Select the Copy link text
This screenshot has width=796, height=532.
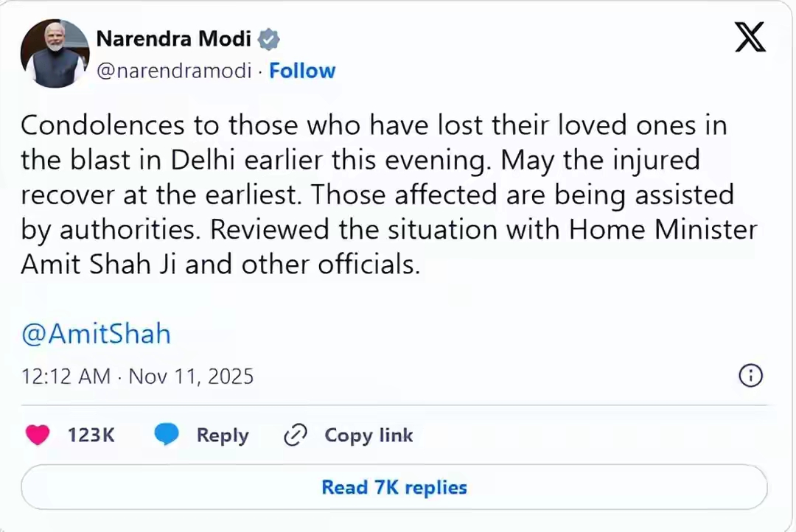point(369,435)
